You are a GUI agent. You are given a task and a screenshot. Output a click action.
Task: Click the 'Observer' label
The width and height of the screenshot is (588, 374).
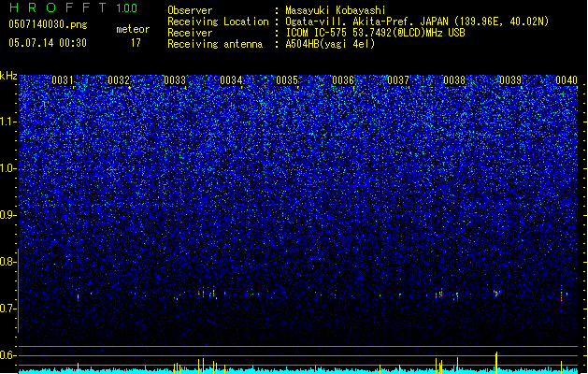[190, 10]
